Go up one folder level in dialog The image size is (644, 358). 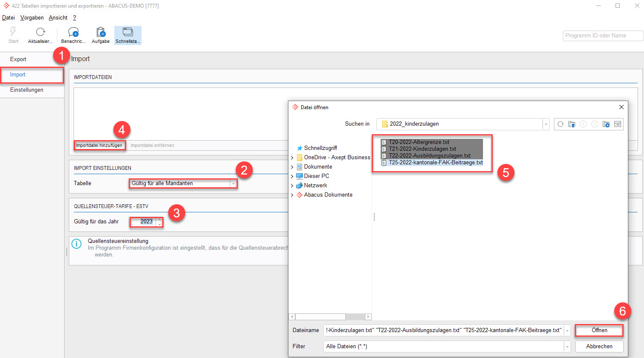click(572, 124)
